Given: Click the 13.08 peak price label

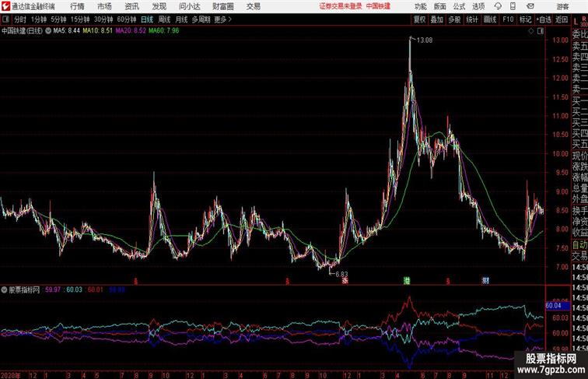Looking at the screenshot, I should [425, 40].
